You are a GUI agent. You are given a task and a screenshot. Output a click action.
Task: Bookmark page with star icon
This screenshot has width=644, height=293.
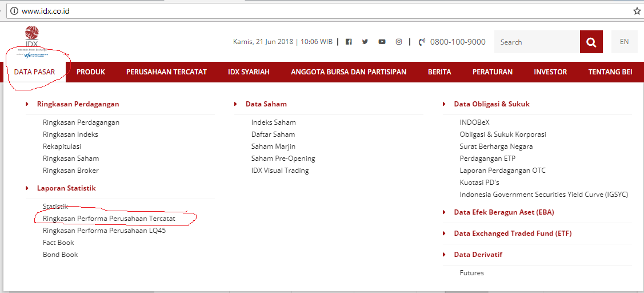click(637, 11)
